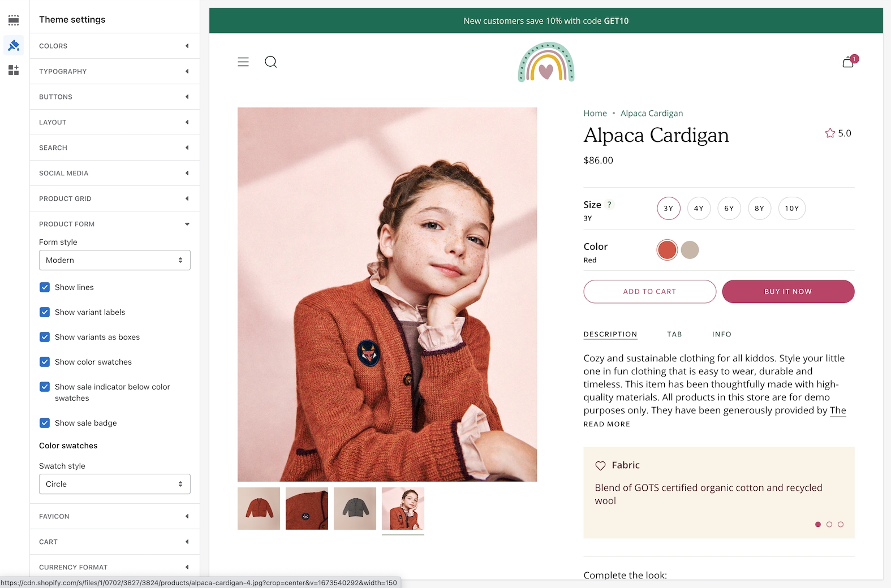Select the beige color swatch
The height and width of the screenshot is (588, 891).
[x=690, y=250]
